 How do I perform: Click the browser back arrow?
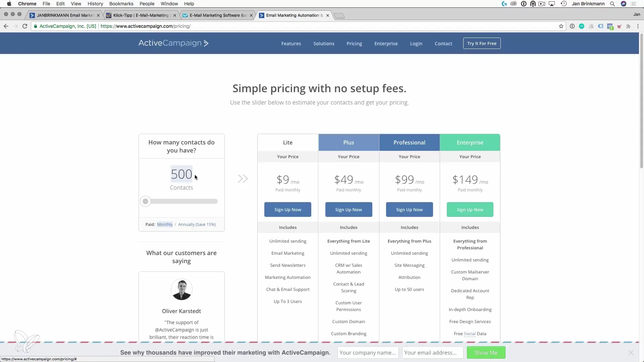(x=6, y=26)
